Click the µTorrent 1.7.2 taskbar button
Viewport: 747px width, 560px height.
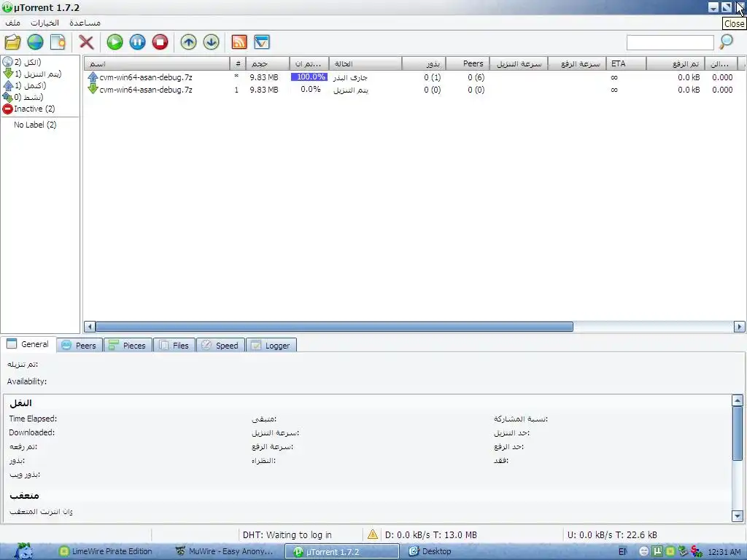[342, 552]
